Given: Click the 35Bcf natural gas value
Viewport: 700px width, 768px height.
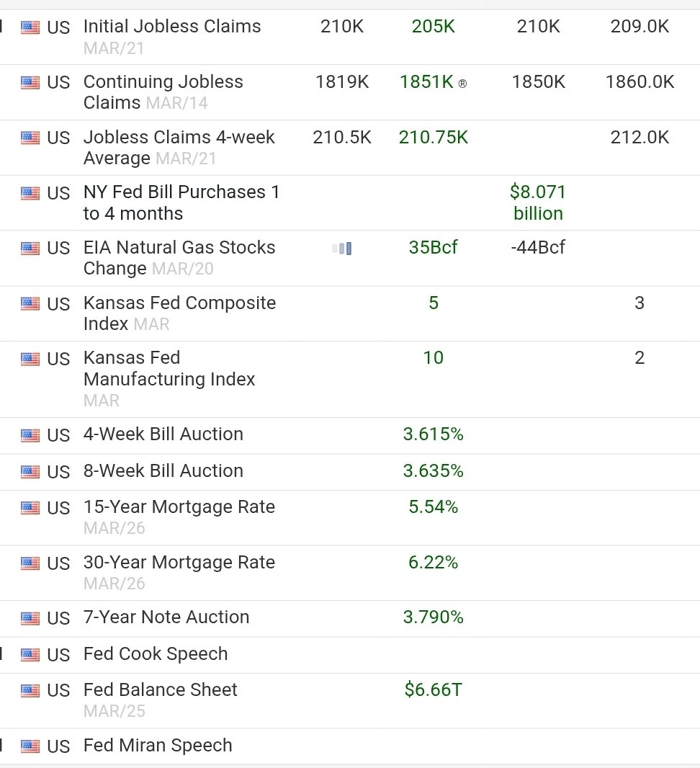Looking at the screenshot, I should 434,247.
